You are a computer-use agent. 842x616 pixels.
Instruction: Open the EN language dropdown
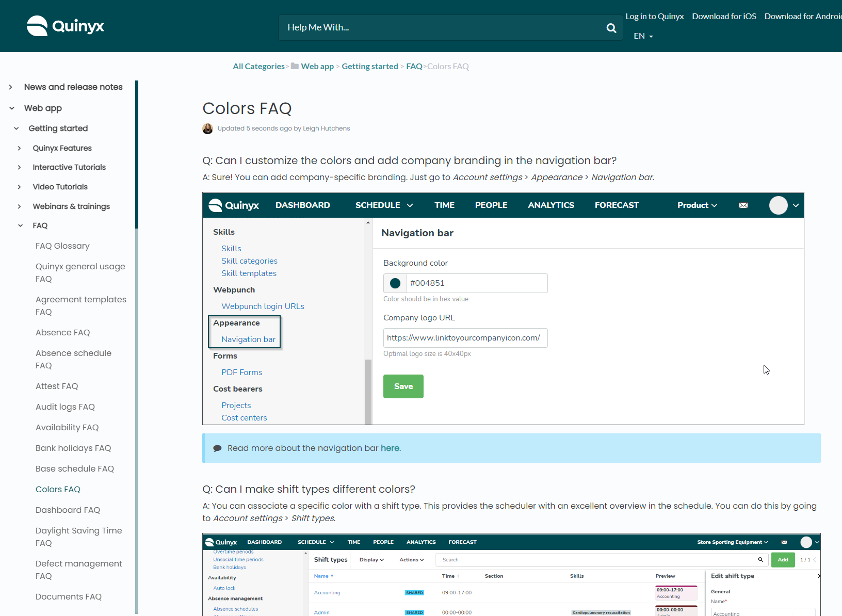click(x=643, y=36)
